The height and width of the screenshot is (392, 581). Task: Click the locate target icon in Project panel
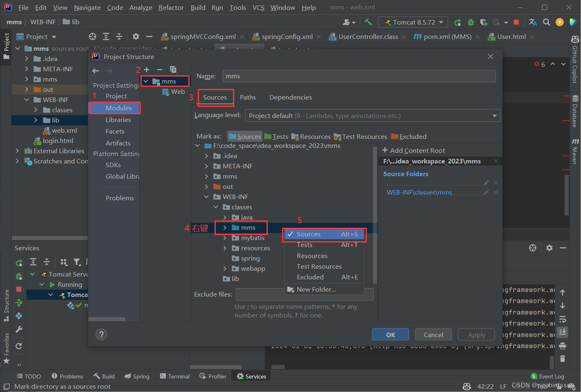coord(93,36)
